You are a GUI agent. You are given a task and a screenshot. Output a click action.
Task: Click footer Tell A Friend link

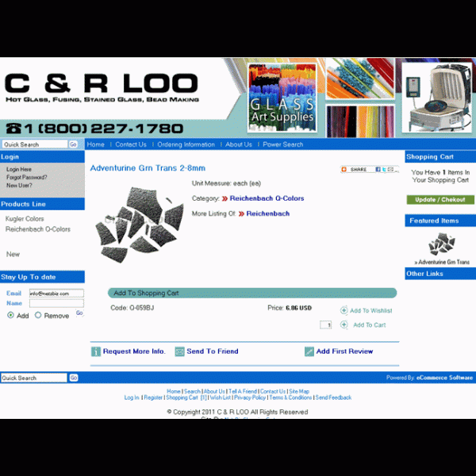coord(243,391)
